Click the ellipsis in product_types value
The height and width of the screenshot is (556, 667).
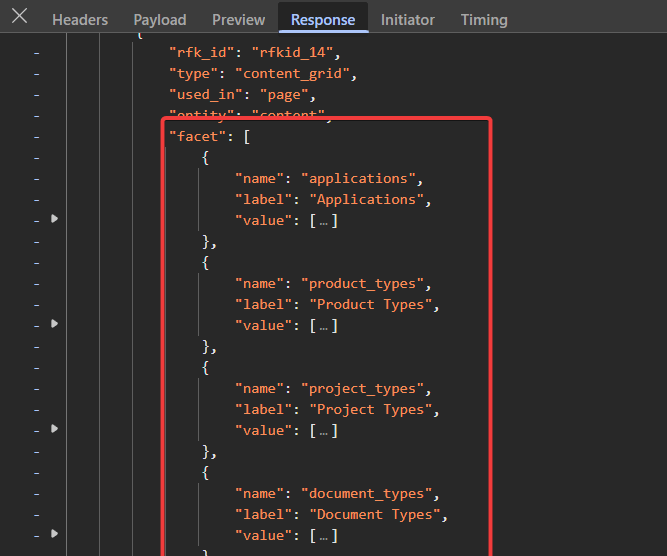pyautogui.click(x=323, y=326)
